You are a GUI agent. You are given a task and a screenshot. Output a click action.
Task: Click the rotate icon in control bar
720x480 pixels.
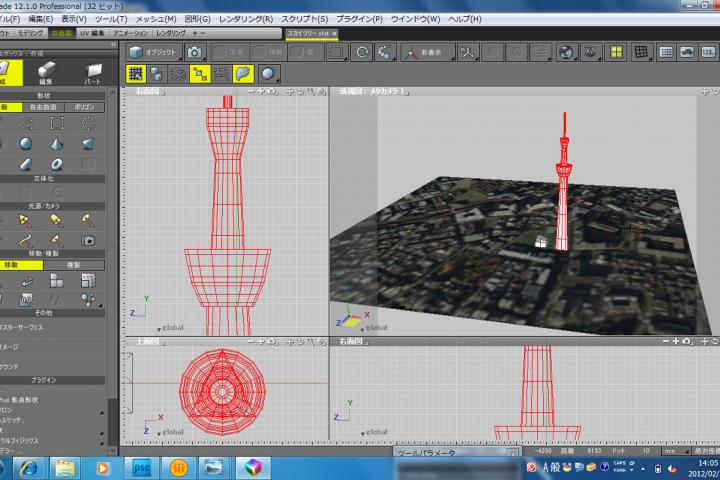click(362, 52)
